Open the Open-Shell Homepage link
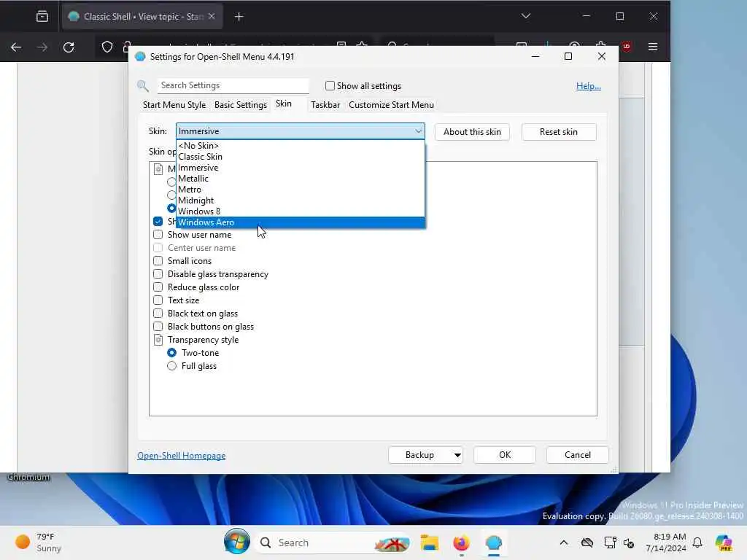 182,456
